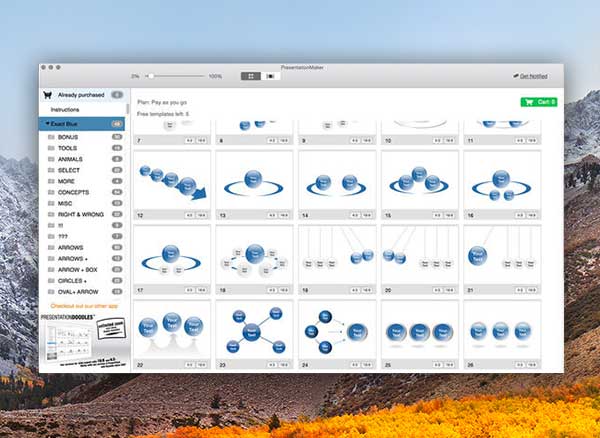Open the BONUS category label
This screenshot has width=600, height=438.
point(68,137)
